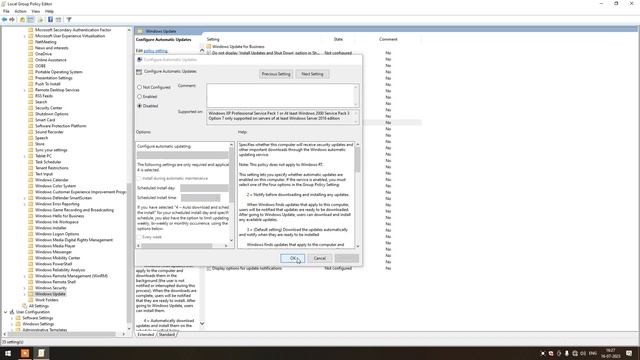Open the View menu
The height and width of the screenshot is (360, 640).
pos(36,11)
